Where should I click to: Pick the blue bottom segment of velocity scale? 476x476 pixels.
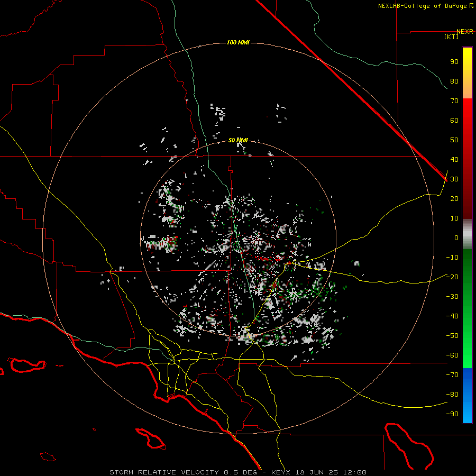(467, 395)
